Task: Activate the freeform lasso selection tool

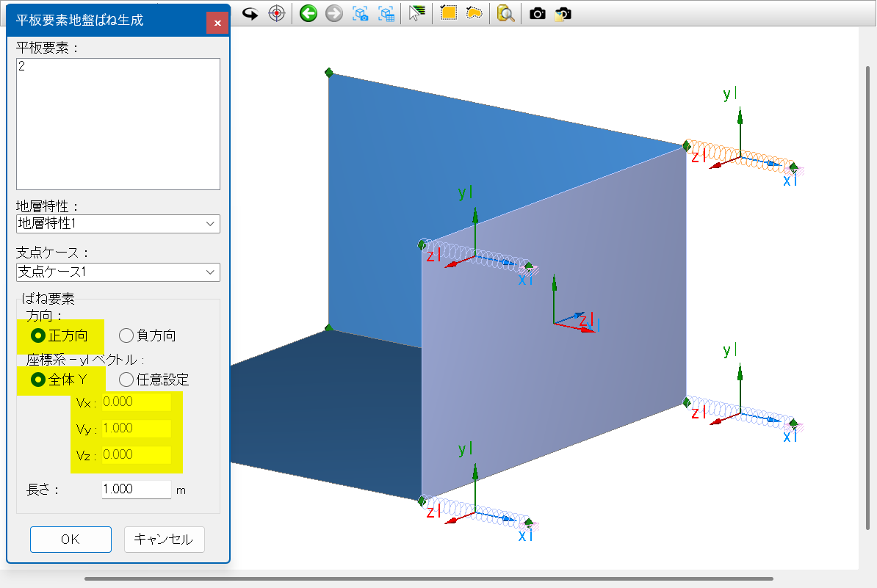Action: pyautogui.click(x=474, y=13)
